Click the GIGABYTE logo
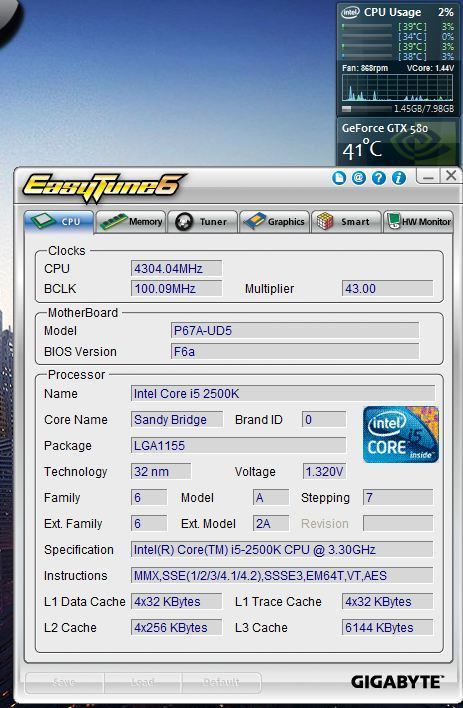This screenshot has height=708, width=463. [397, 682]
